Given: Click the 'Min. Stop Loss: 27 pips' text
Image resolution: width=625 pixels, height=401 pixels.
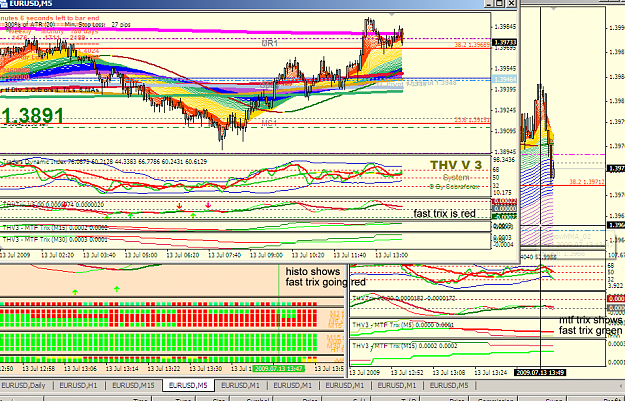Looking at the screenshot, I should [x=98, y=24].
